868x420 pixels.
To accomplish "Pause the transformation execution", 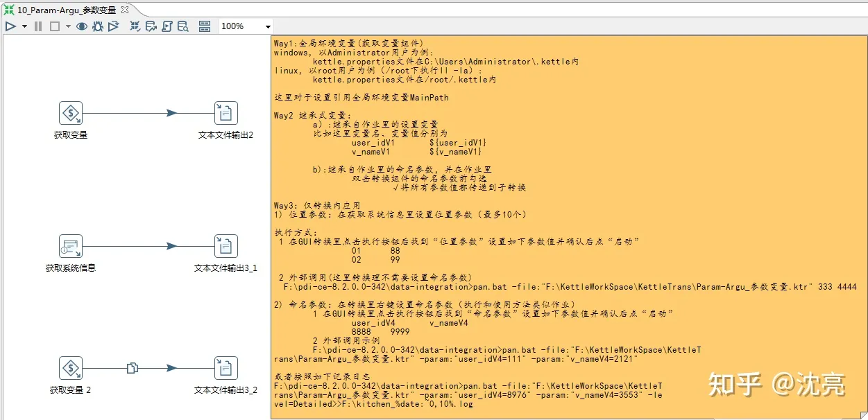I will click(x=37, y=26).
